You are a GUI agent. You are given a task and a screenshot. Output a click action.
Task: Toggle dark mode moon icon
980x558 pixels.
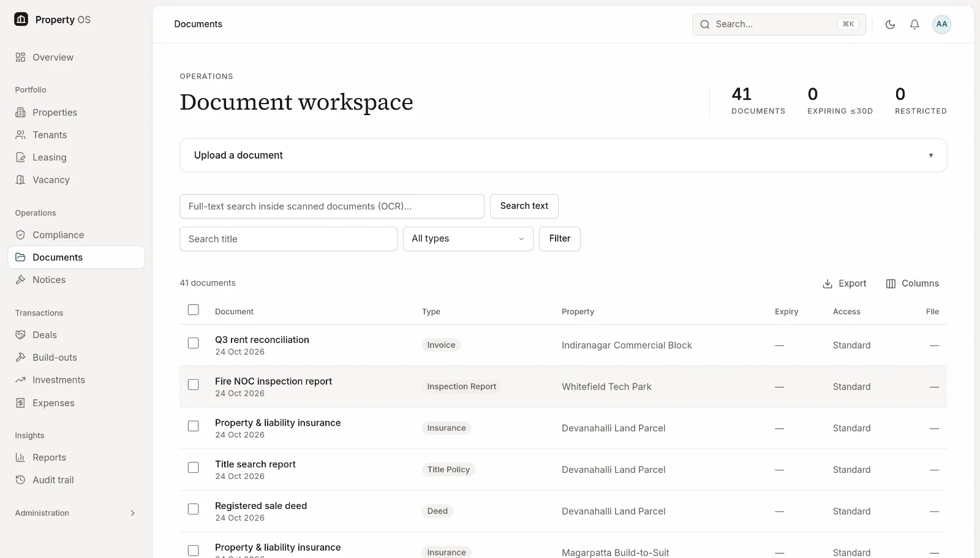coord(890,25)
